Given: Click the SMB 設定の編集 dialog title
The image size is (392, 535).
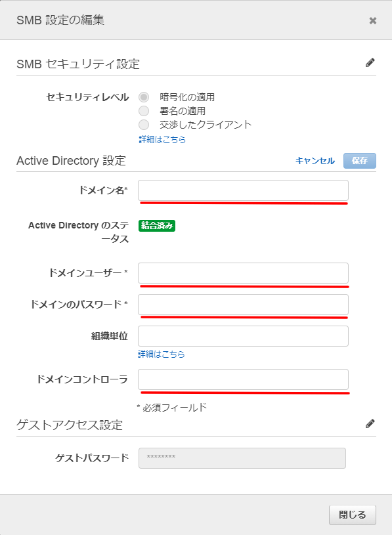Looking at the screenshot, I should [x=60, y=20].
